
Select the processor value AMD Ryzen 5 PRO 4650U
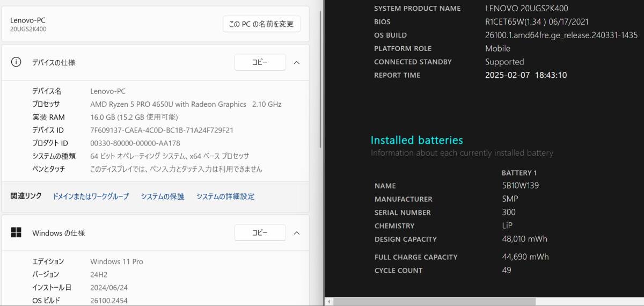(186, 104)
